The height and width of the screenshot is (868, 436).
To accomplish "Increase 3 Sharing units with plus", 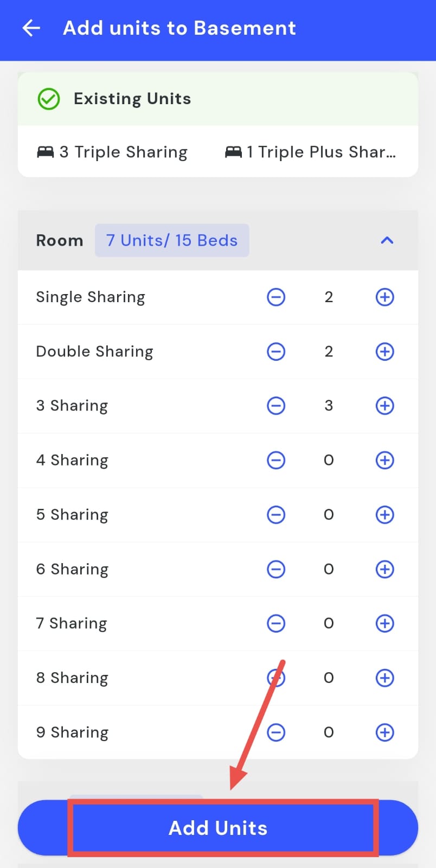I will point(384,406).
